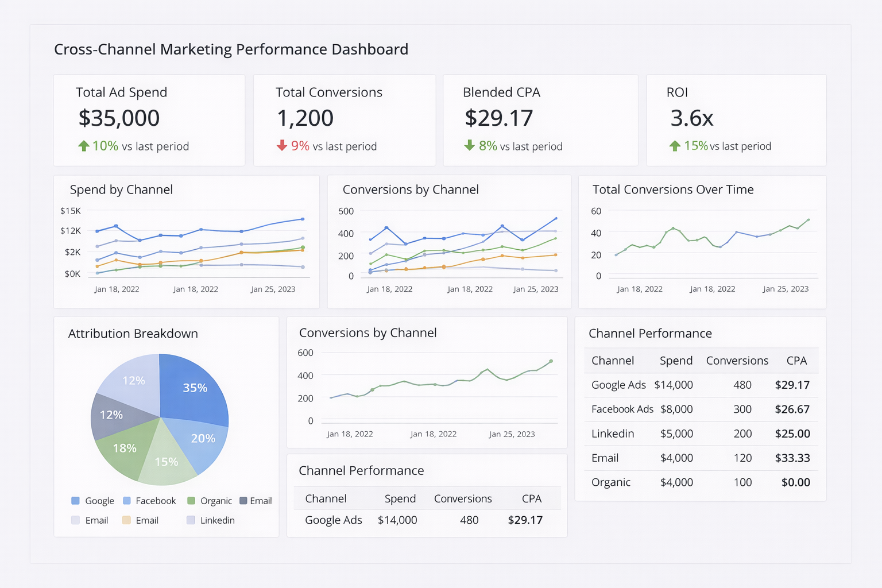Click the green down arrow in Blended CPA card
This screenshot has width=882, height=588.
point(470,145)
